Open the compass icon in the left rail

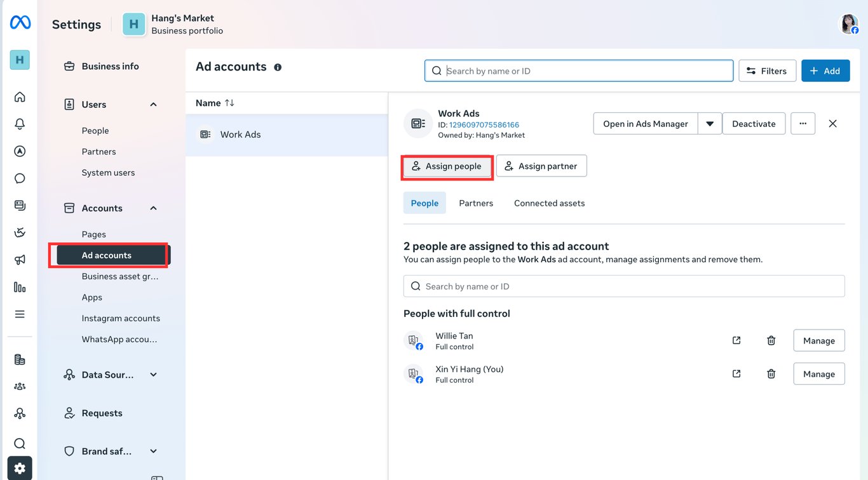[x=20, y=151]
